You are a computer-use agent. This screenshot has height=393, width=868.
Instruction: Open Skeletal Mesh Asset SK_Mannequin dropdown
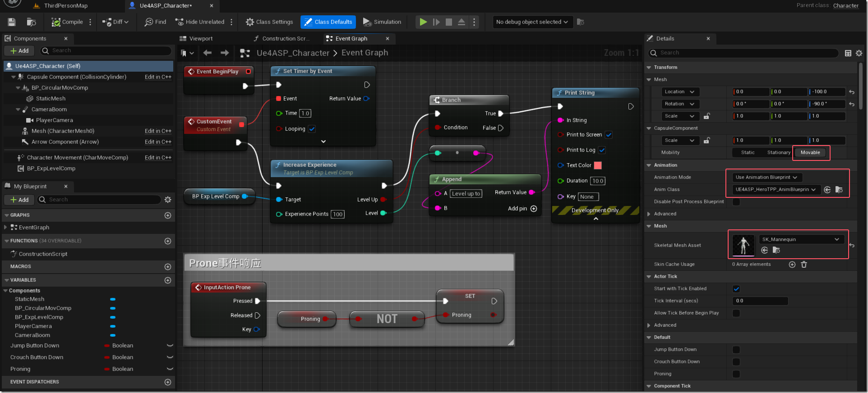[x=801, y=240]
